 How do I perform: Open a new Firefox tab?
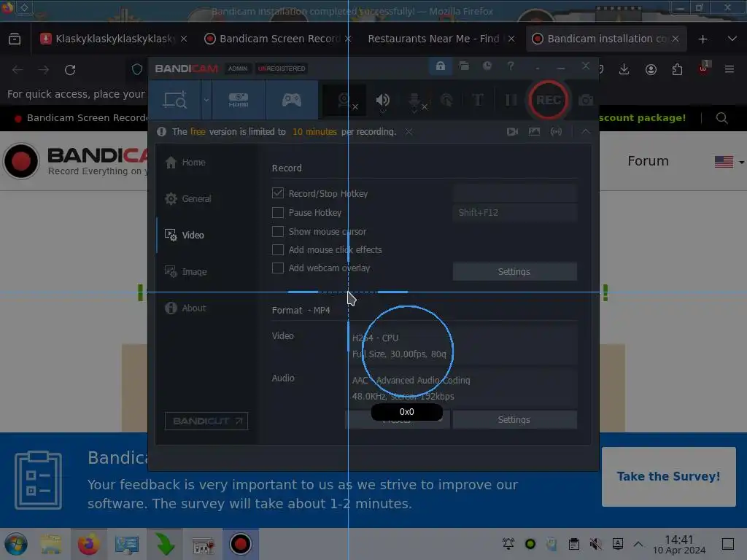703,39
